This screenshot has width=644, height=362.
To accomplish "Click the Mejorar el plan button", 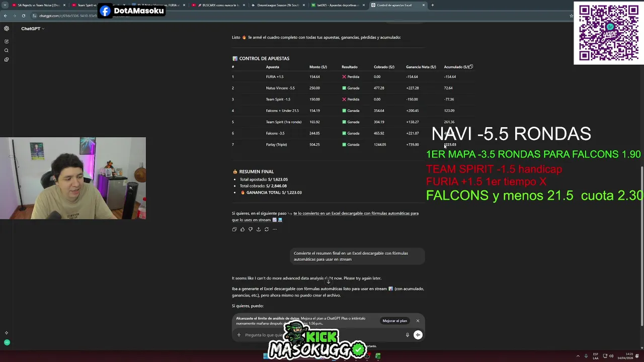I will 395,321.
